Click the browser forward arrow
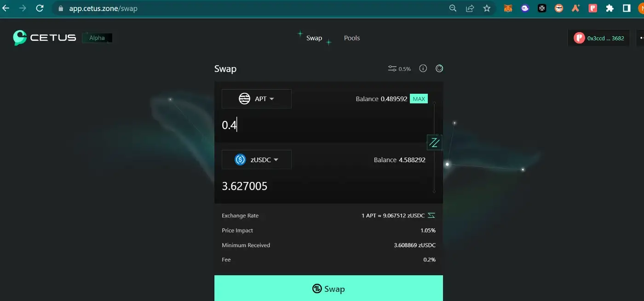644x301 pixels. click(x=23, y=8)
